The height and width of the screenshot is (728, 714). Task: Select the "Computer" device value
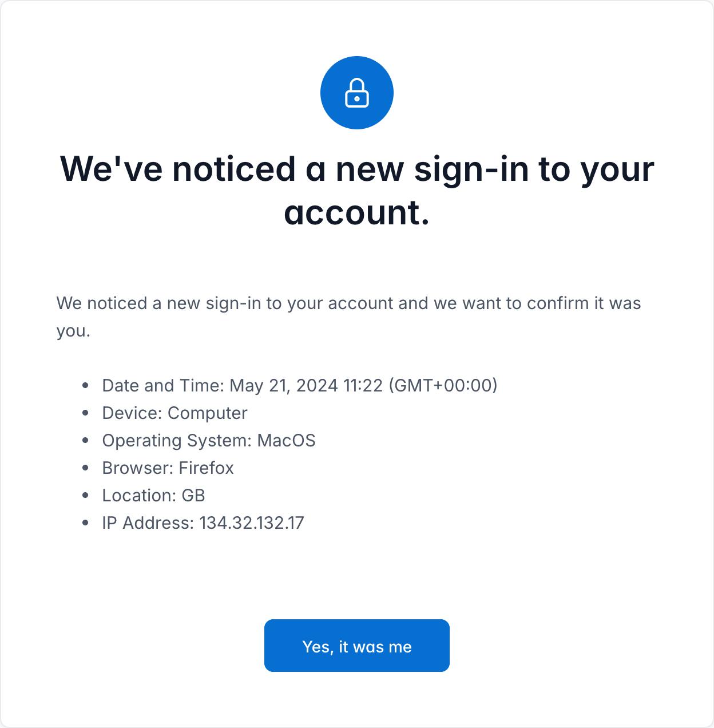coord(208,413)
